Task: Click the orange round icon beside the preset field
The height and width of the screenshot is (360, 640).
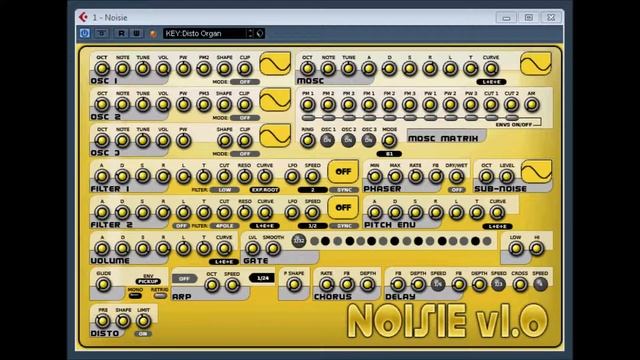Action: click(153, 34)
